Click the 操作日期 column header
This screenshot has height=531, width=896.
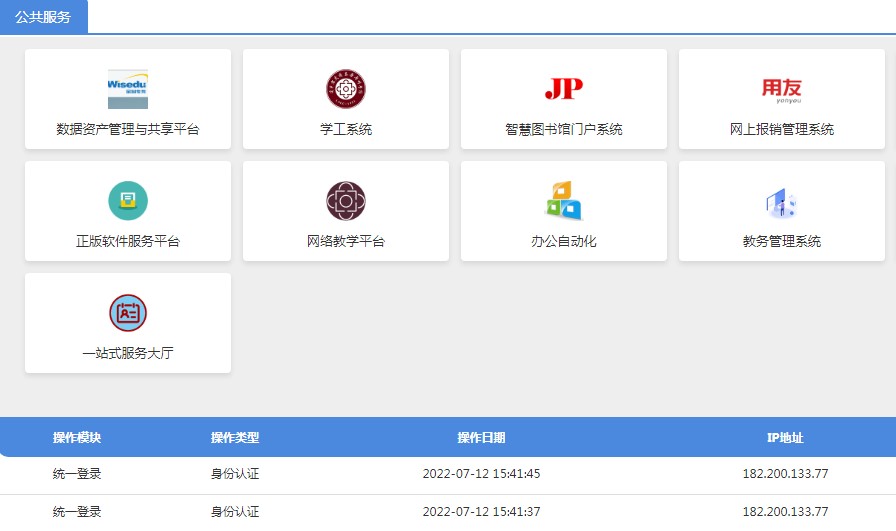pyautogui.click(x=481, y=438)
